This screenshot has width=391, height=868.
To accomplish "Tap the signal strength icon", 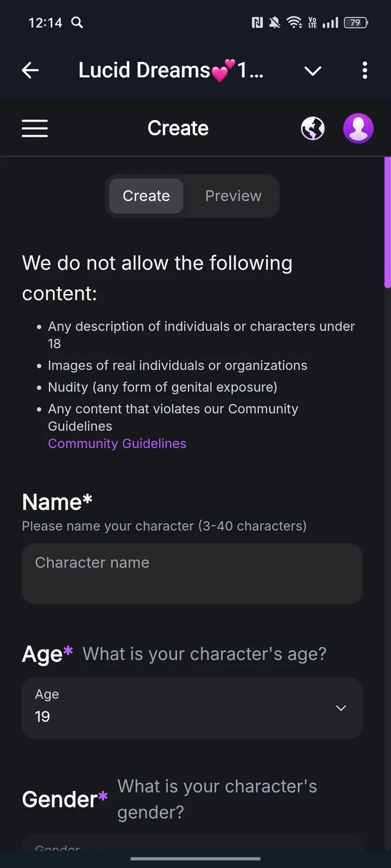I will pyautogui.click(x=330, y=22).
